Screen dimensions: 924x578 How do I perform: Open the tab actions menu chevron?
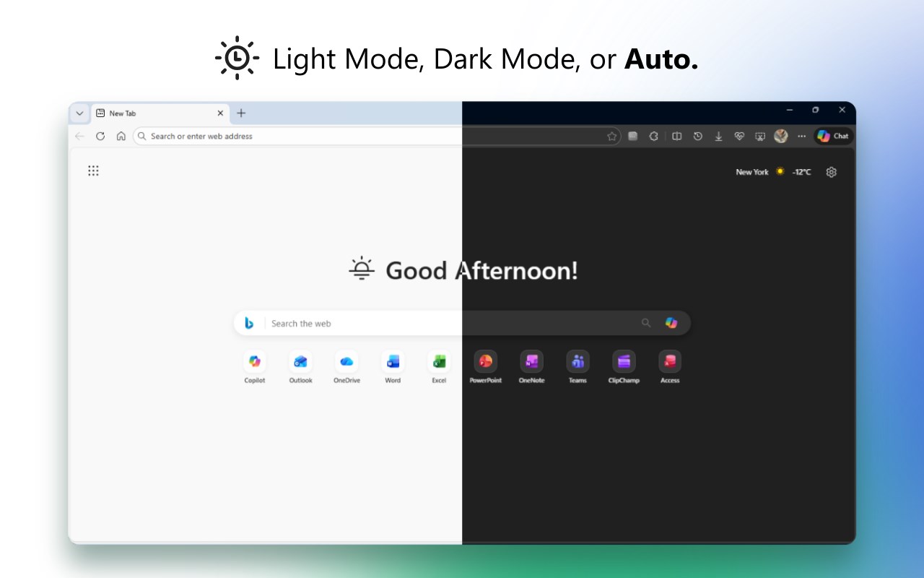[79, 113]
